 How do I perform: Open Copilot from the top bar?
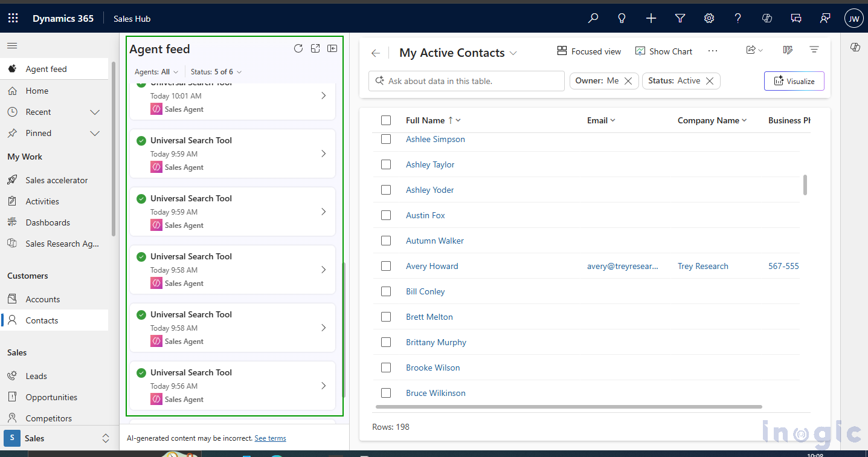[767, 18]
